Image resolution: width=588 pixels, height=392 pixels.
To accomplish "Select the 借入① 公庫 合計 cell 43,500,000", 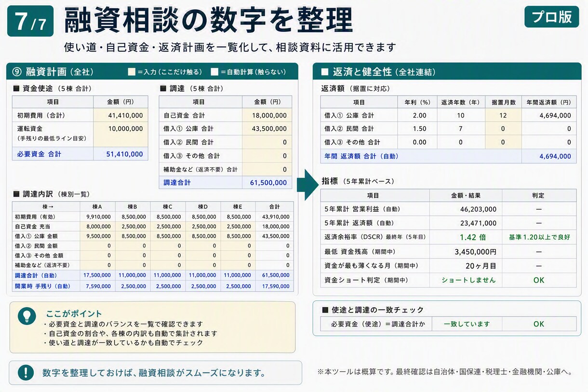I will point(267,129).
